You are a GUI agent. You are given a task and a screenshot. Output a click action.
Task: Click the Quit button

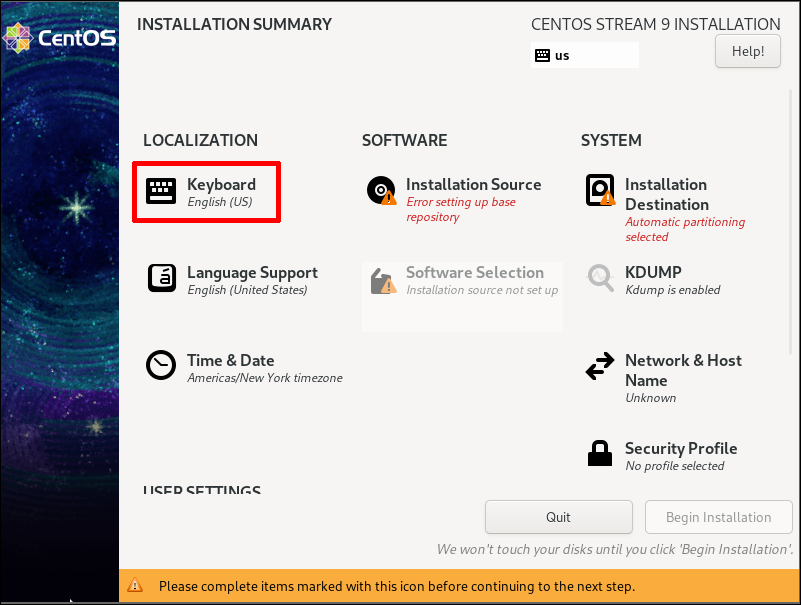click(x=558, y=517)
